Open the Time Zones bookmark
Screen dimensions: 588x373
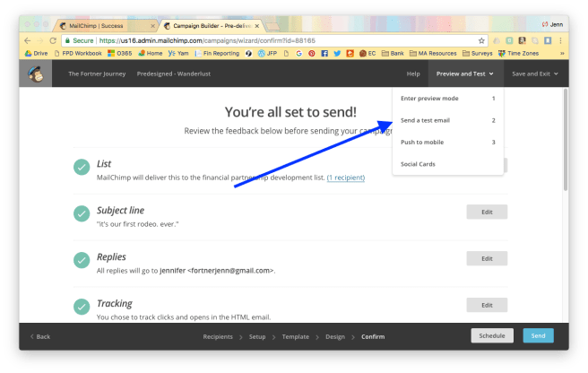tap(518, 53)
